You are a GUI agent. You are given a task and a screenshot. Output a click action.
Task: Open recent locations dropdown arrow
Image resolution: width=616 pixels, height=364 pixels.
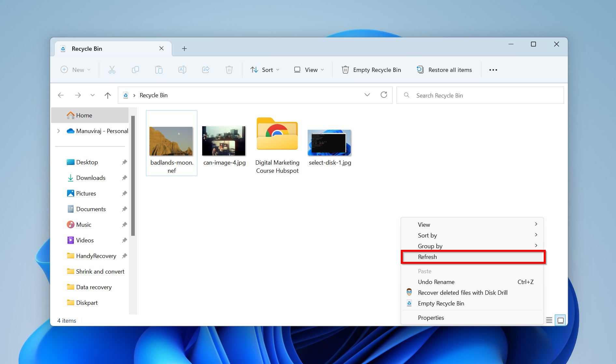[x=92, y=95]
